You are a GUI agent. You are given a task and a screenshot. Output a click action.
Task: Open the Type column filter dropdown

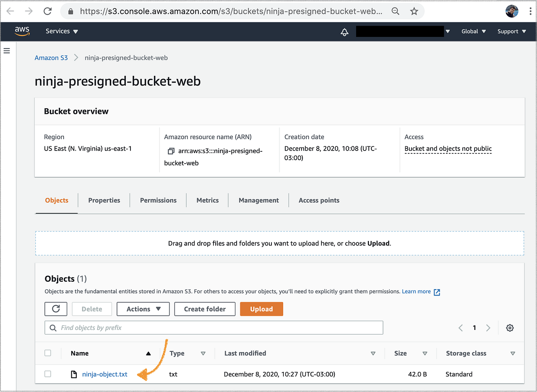(x=203, y=353)
